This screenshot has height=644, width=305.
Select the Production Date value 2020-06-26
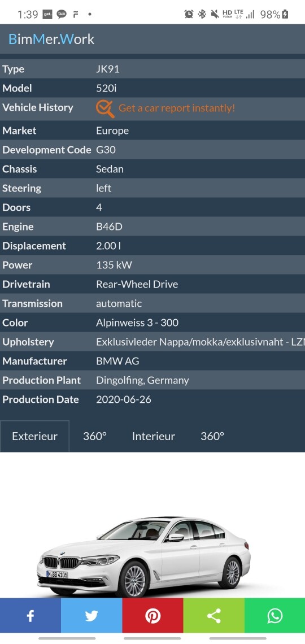coord(124,399)
